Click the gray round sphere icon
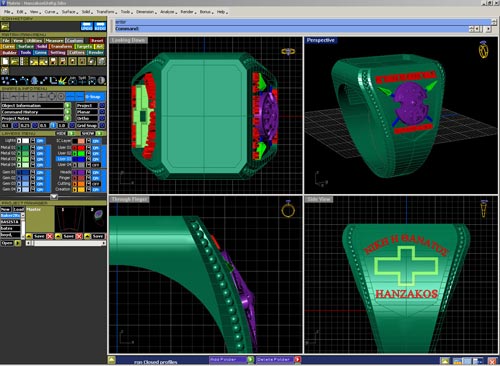This screenshot has height=366, width=500. tap(101, 81)
